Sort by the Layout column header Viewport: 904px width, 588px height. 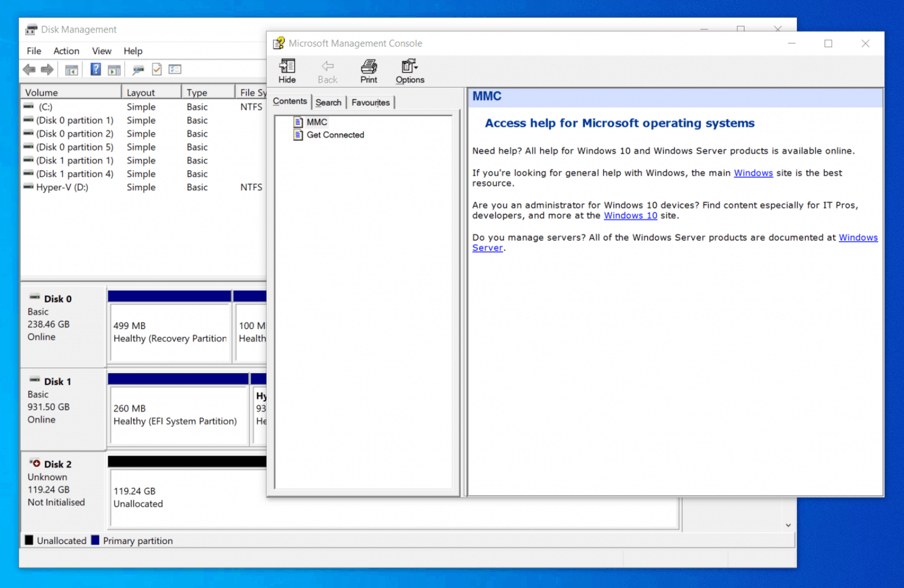click(152, 92)
